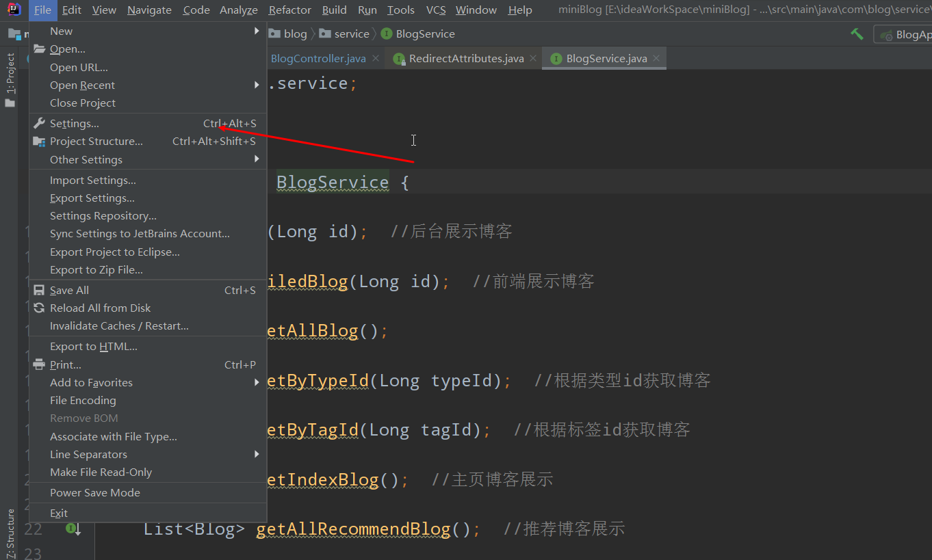Click the BlogService breadcrumb item
932x560 pixels.
pyautogui.click(x=418, y=34)
